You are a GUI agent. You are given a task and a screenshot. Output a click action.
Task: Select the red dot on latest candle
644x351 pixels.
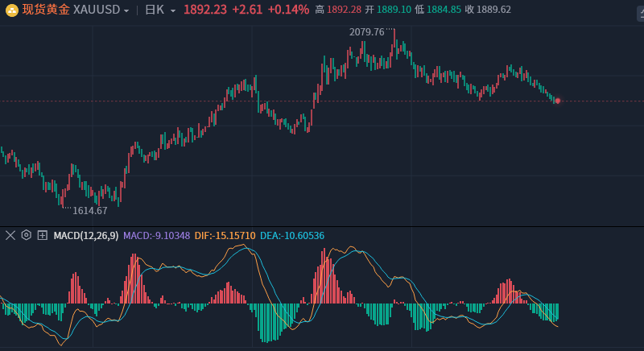click(x=557, y=101)
